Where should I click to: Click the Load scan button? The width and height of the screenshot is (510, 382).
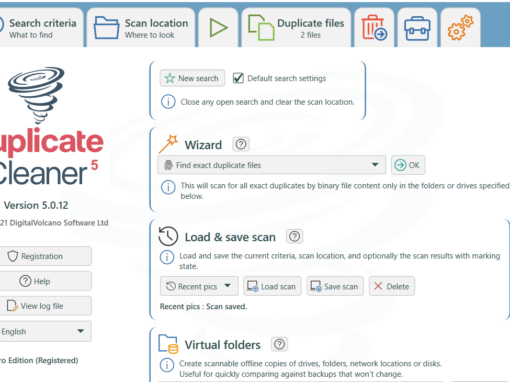[272, 286]
